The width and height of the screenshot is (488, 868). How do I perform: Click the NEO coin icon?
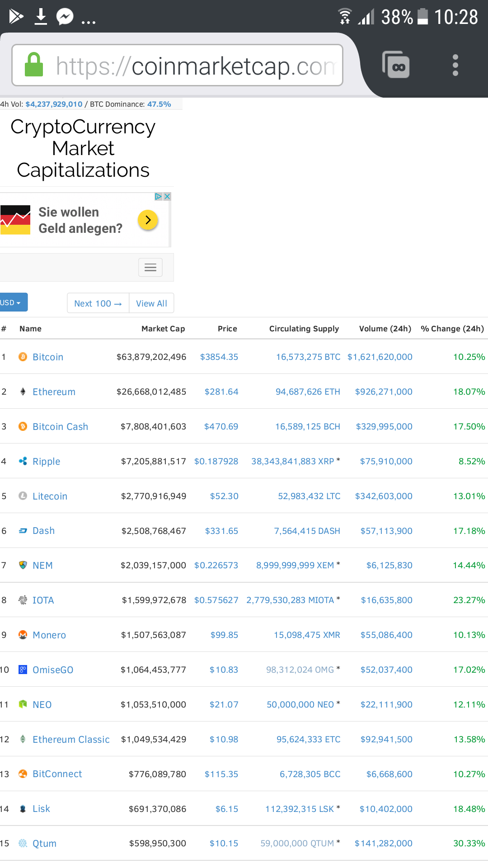click(x=23, y=704)
